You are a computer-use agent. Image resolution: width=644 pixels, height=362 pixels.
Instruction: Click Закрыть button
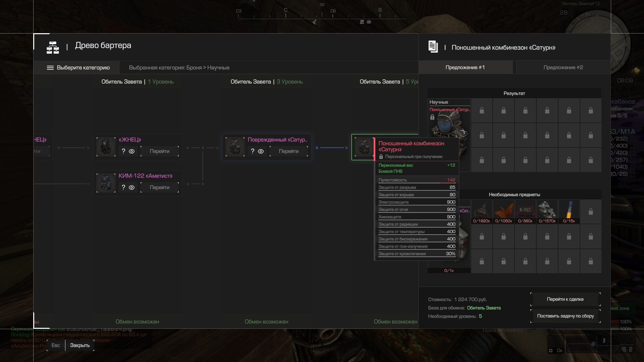(x=80, y=345)
